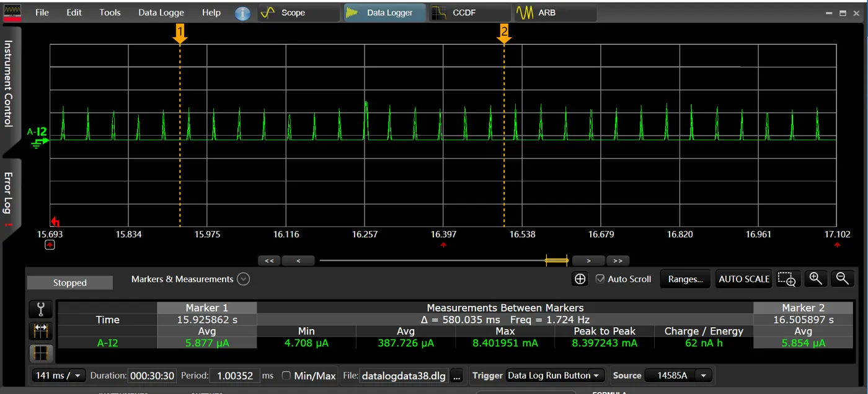Switch to the Scope tab
Image resolution: width=868 pixels, height=394 pixels.
pos(298,12)
